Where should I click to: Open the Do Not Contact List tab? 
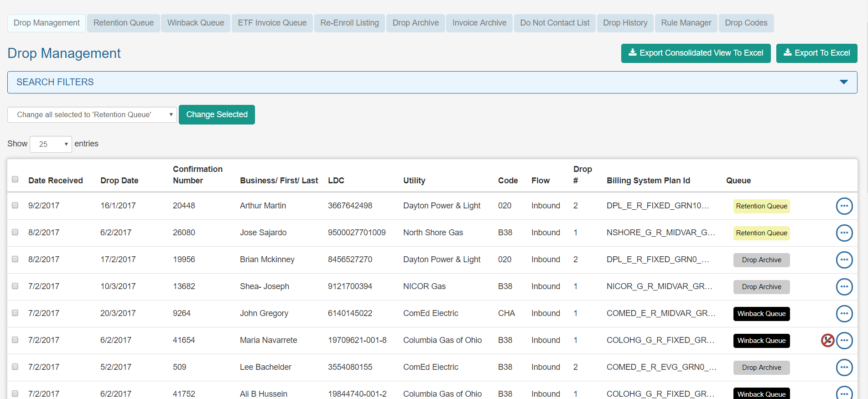click(555, 23)
